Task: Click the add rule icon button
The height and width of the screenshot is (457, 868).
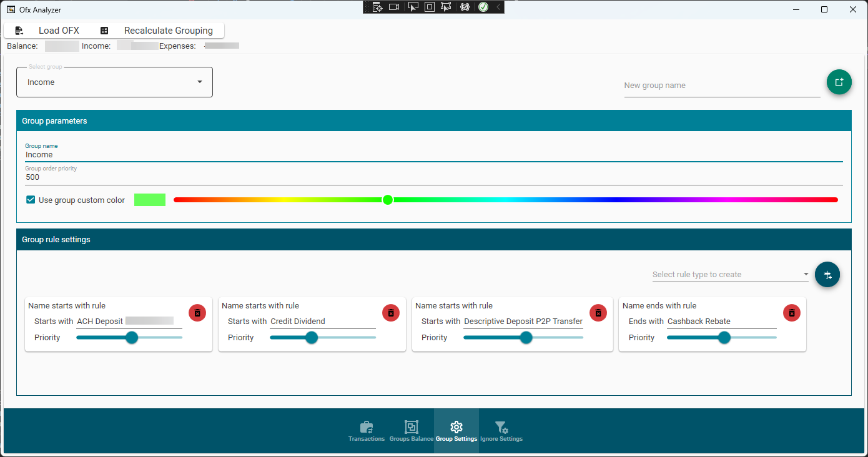Action: point(827,274)
